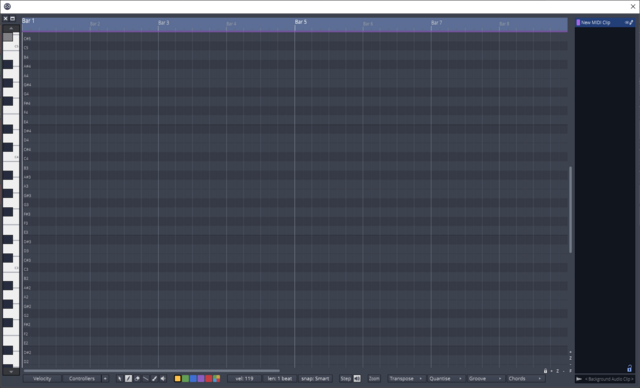This screenshot has height=388, width=640.
Task: Change the len: 1 beat setting
Action: (280, 379)
